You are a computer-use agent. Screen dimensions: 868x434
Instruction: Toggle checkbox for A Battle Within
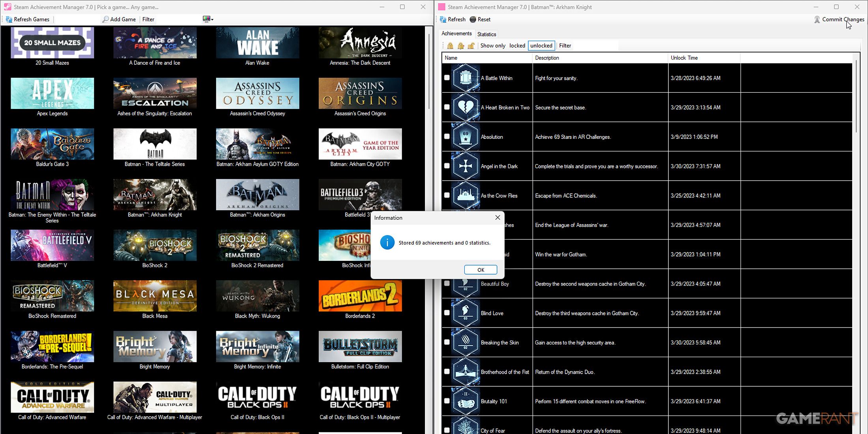[447, 78]
